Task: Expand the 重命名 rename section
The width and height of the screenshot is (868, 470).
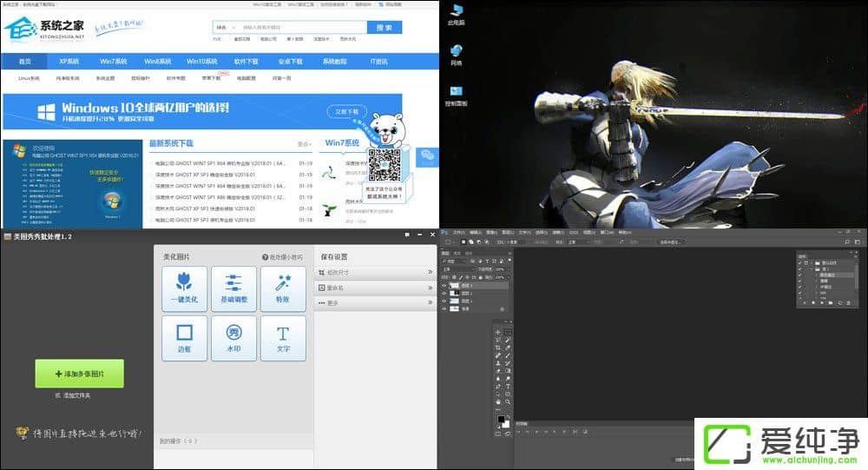Action: coord(373,288)
